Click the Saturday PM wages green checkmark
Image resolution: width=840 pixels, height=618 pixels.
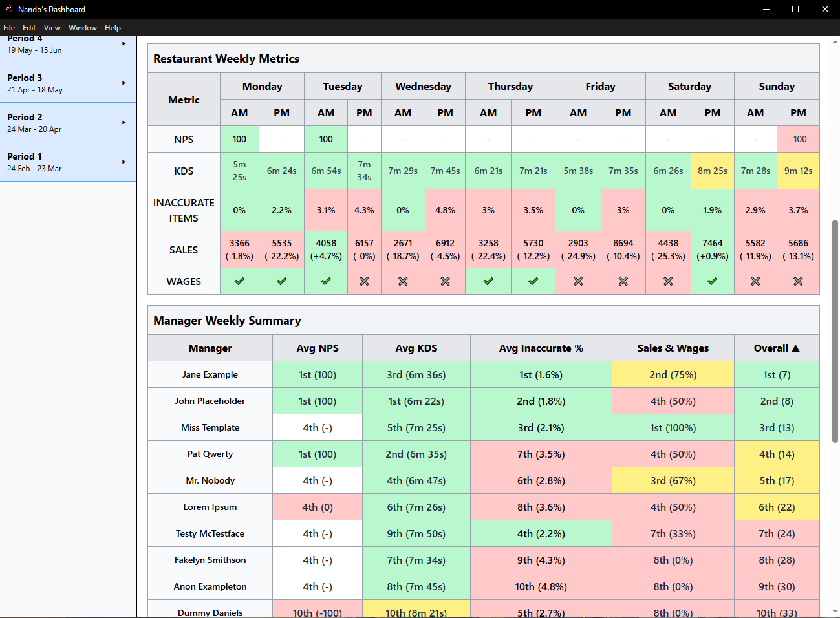pyautogui.click(x=712, y=281)
